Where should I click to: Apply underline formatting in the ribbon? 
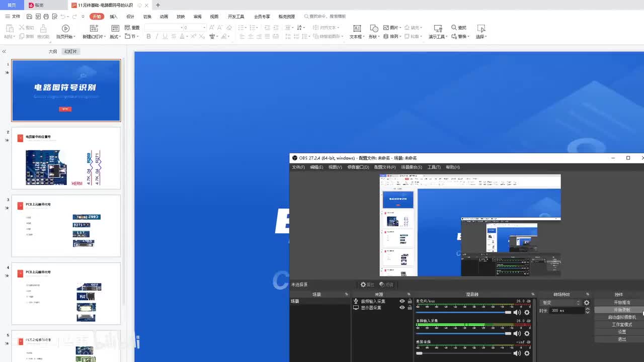click(165, 37)
